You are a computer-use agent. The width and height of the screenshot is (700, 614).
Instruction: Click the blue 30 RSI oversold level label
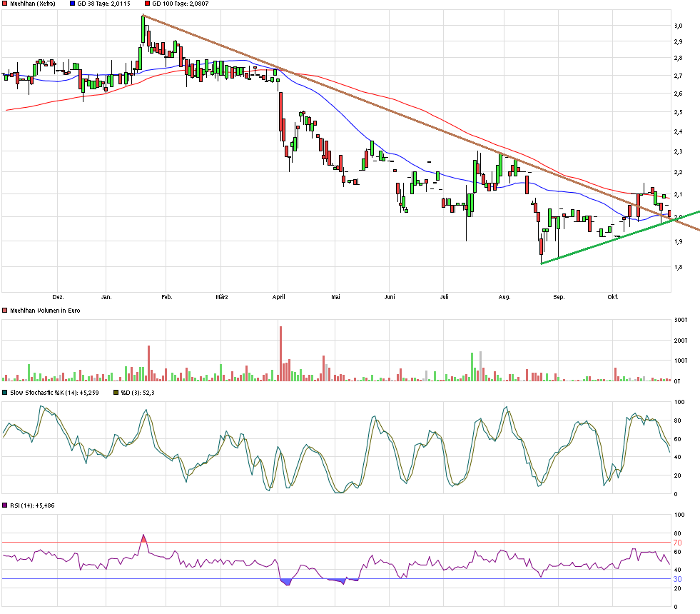[678, 579]
